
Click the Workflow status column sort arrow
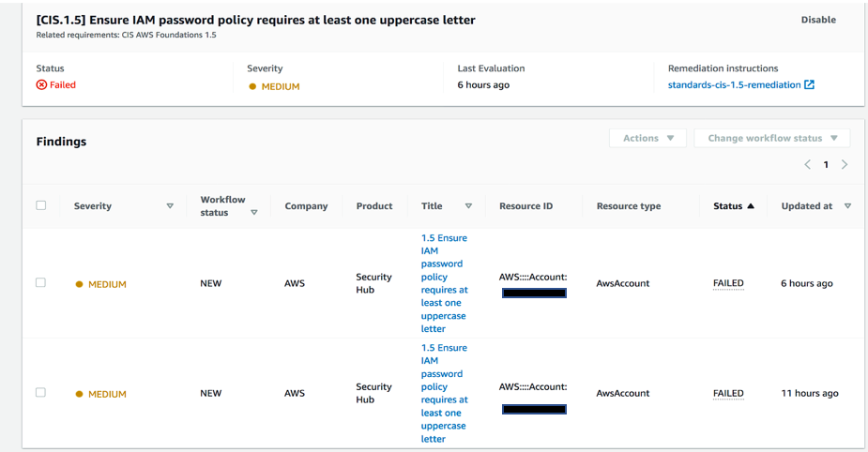(254, 213)
